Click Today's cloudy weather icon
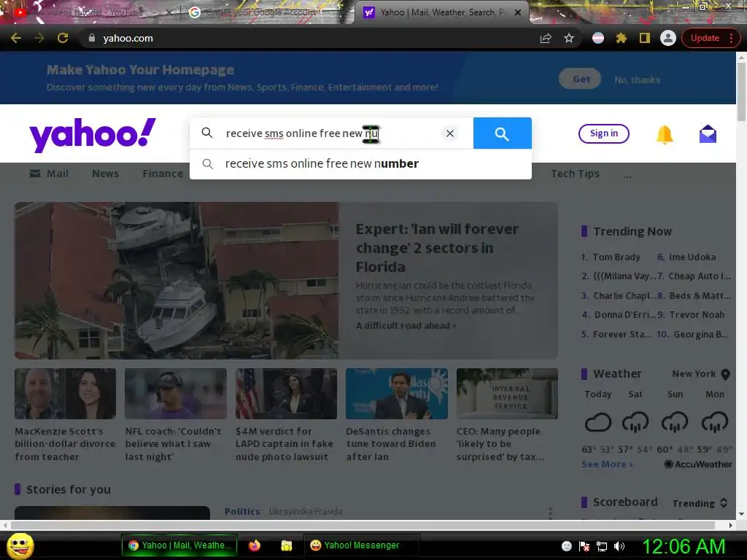Screen dimensions: 747x560 (598, 422)
